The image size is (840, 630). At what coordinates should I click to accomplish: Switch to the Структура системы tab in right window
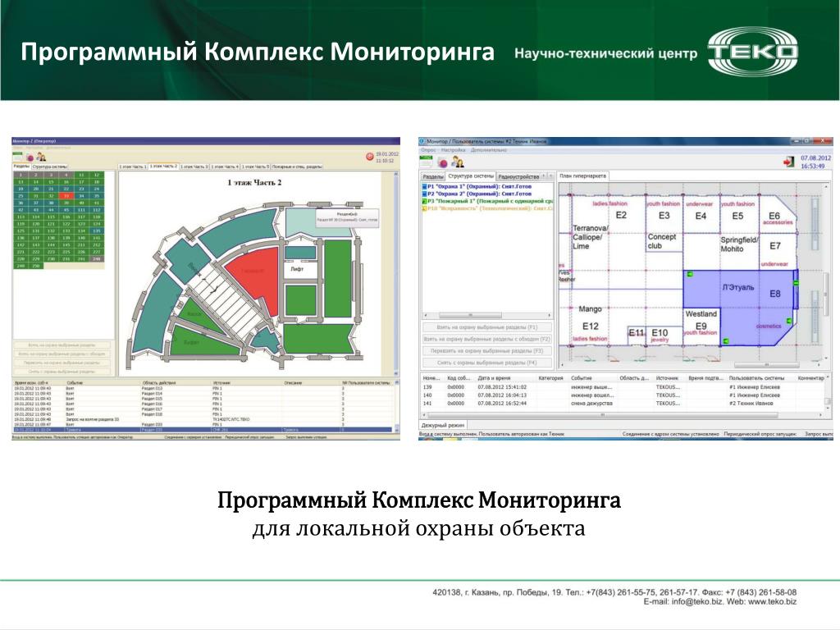pyautogui.click(x=471, y=176)
